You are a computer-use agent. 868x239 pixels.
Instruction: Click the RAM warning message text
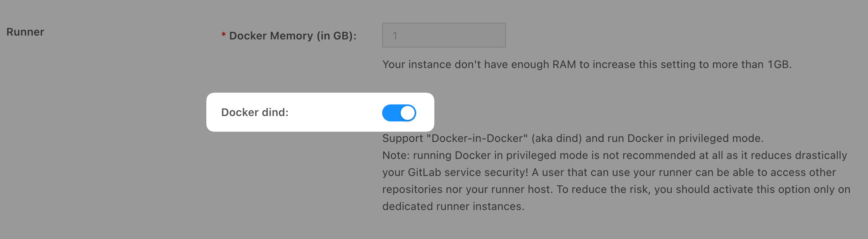(548, 65)
